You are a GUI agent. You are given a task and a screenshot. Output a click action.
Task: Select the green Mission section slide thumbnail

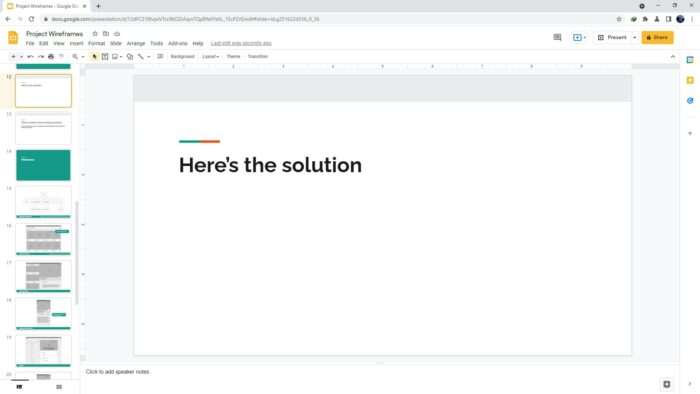[43, 165]
